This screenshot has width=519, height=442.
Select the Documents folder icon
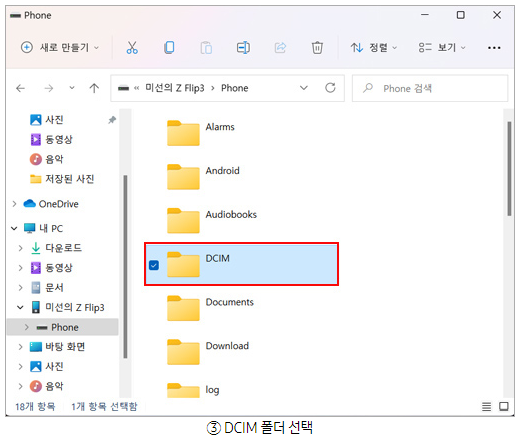click(x=183, y=308)
